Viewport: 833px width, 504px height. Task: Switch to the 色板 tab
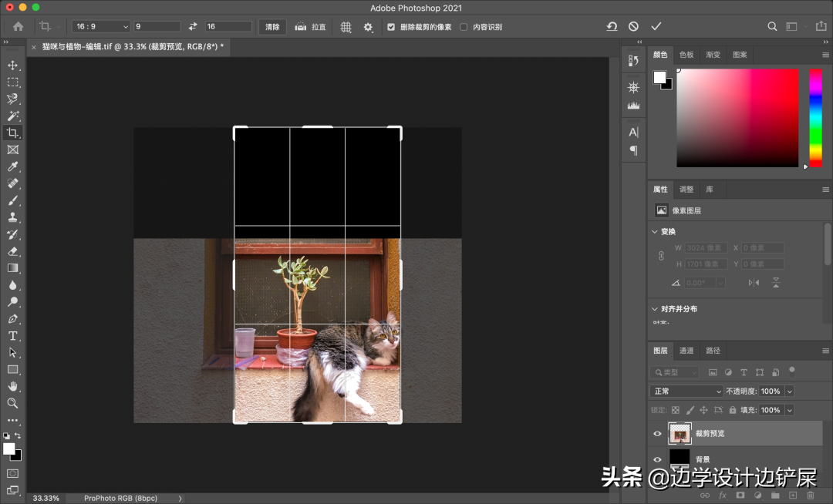[x=686, y=55]
